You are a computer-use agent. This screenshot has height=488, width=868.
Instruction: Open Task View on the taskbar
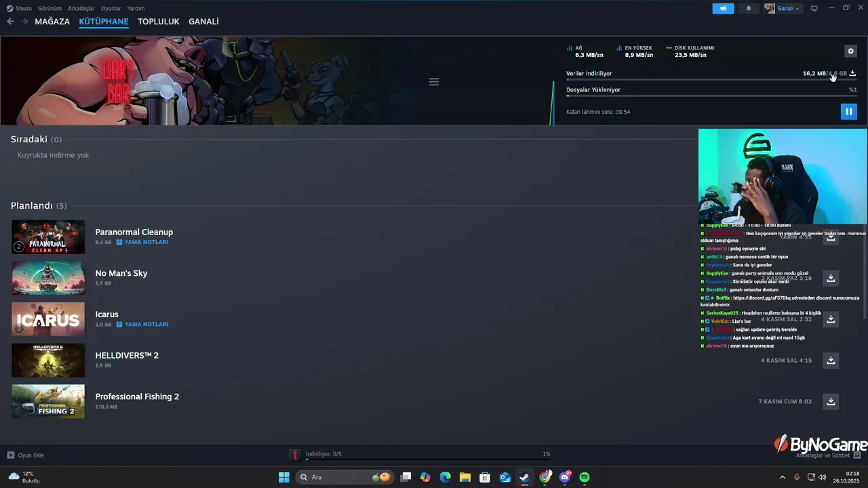[406, 477]
